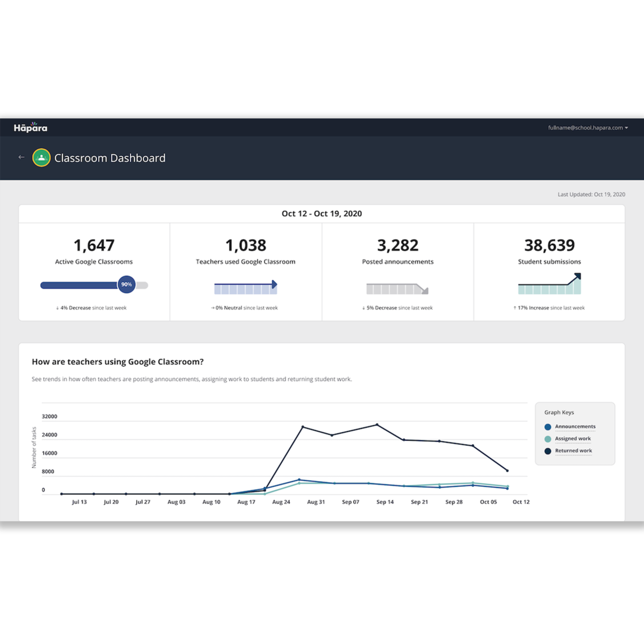Click the Google Classroom logo icon
This screenshot has height=644, width=644.
point(41,157)
